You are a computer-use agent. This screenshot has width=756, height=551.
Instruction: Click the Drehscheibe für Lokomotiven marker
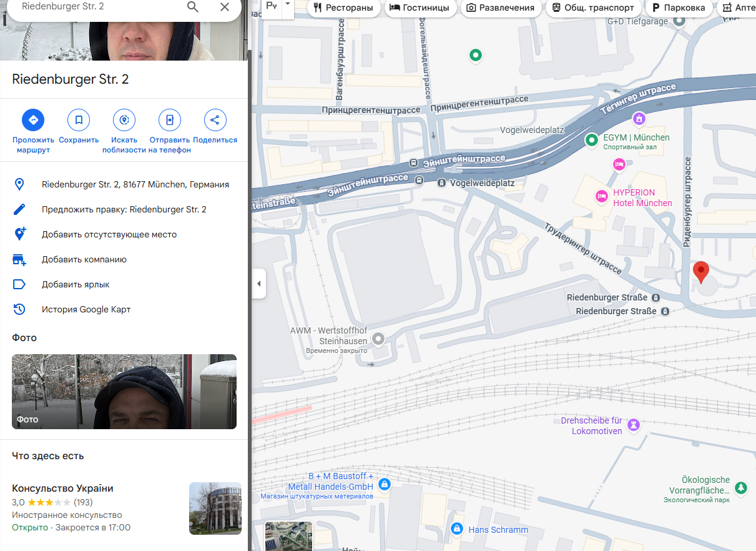634,425
